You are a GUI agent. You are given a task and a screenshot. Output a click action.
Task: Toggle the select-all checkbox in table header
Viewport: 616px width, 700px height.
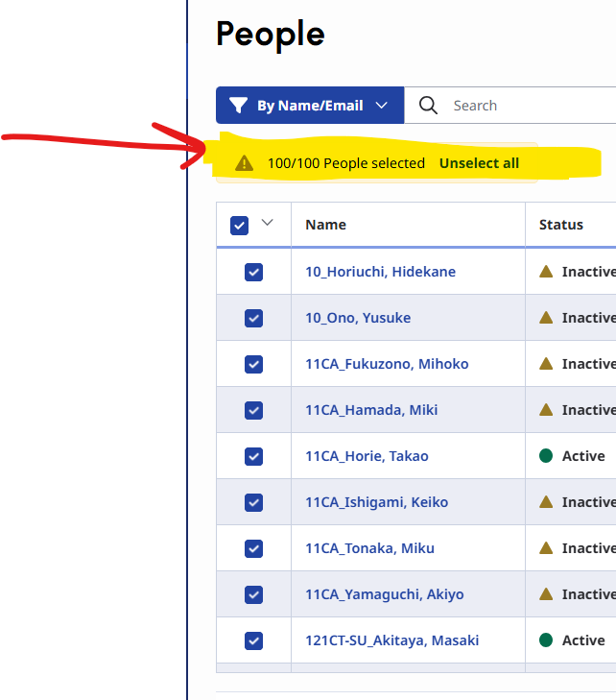239,226
